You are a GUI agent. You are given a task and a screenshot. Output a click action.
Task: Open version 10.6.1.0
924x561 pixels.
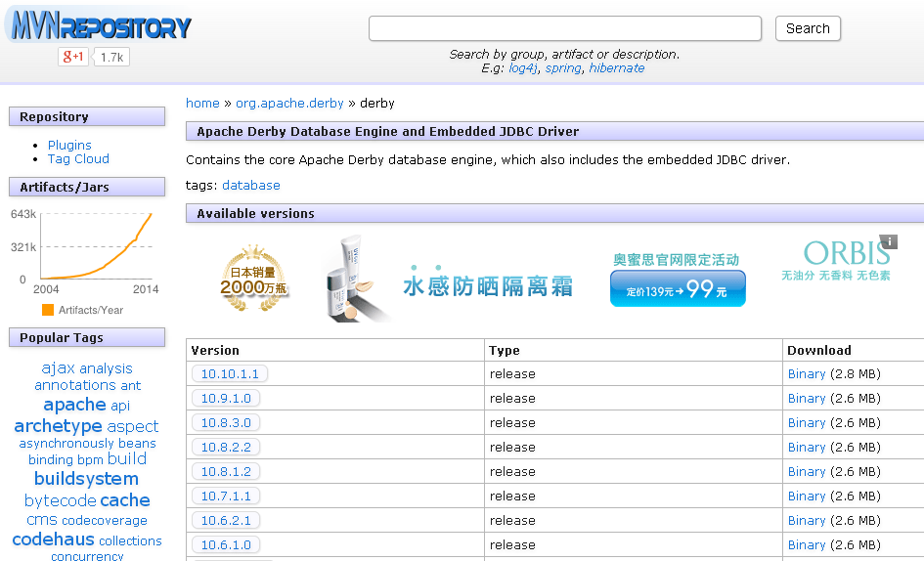point(226,545)
